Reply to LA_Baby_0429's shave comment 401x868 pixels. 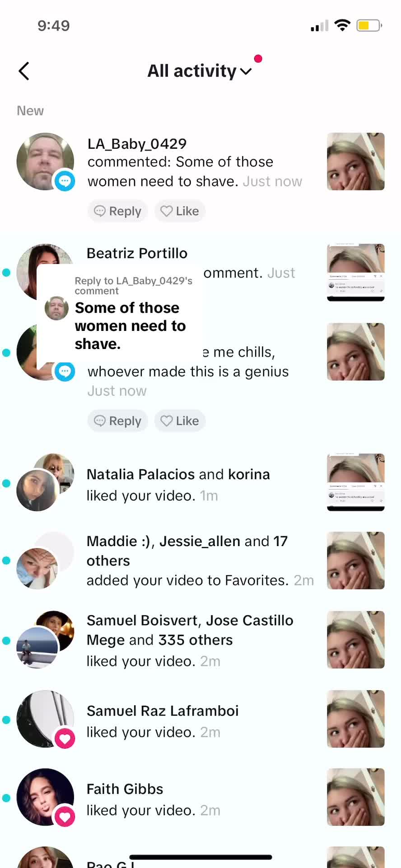118,211
